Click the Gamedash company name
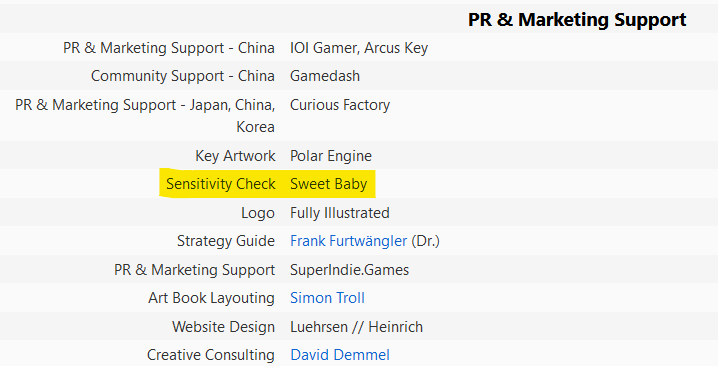Image resolution: width=718 pixels, height=366 pixels. click(x=325, y=76)
